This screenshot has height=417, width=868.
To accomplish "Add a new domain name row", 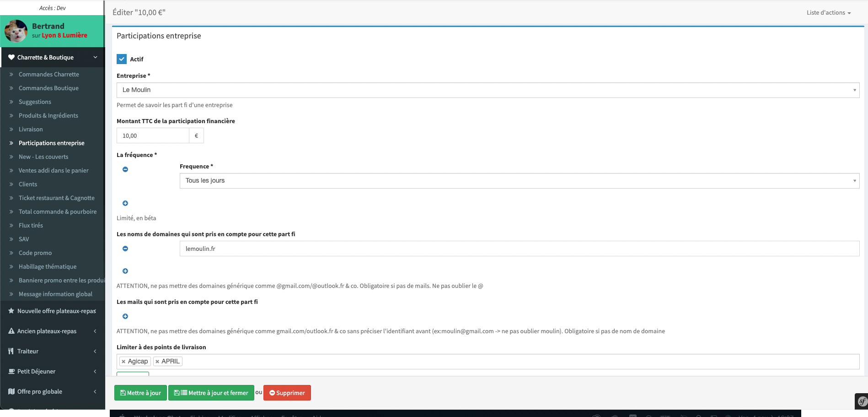I will [125, 271].
